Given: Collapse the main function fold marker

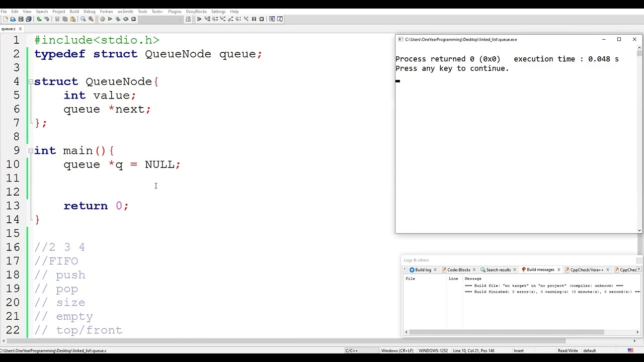Looking at the screenshot, I should [31, 151].
